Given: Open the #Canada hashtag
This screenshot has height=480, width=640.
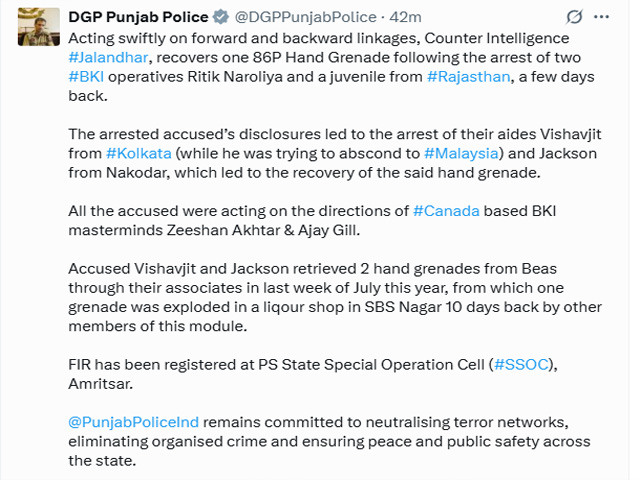Looking at the screenshot, I should tap(445, 213).
